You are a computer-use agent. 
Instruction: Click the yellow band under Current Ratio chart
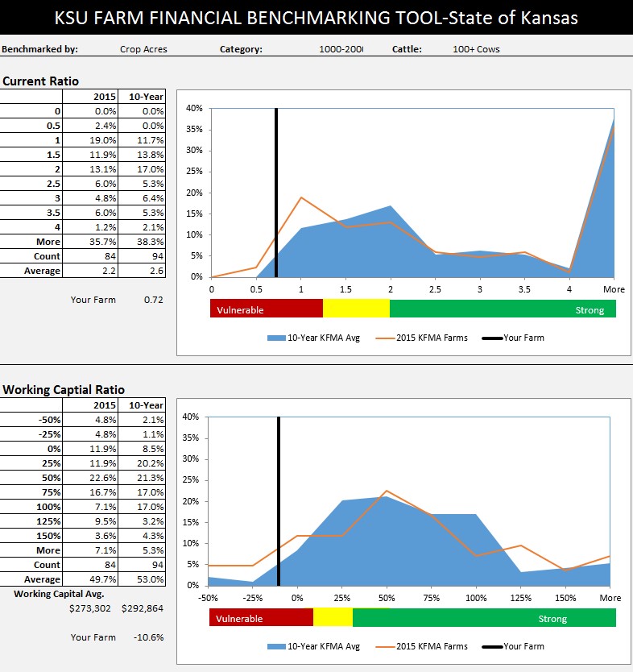point(355,309)
